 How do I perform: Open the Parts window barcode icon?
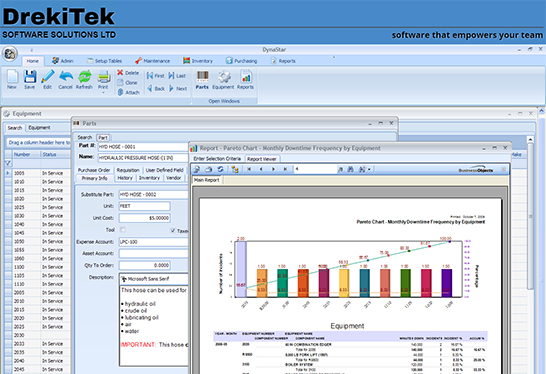click(202, 76)
